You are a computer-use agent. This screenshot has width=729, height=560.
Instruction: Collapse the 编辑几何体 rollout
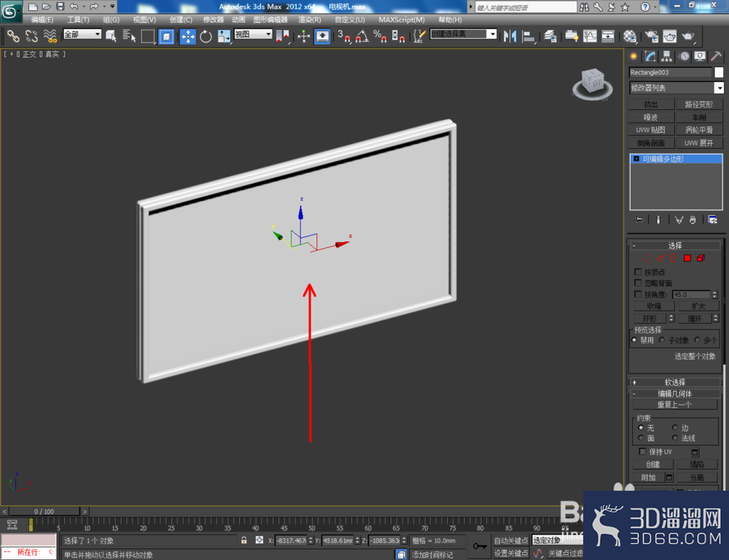pos(674,394)
